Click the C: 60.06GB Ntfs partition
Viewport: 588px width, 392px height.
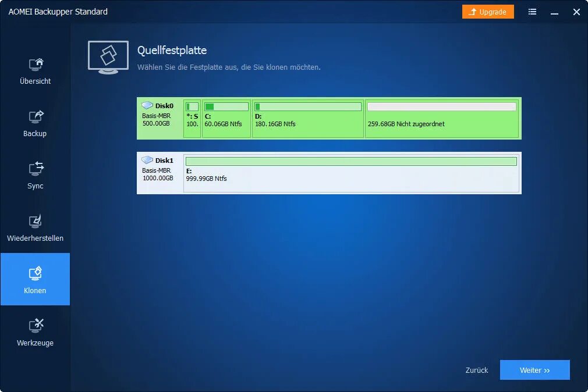coord(226,119)
